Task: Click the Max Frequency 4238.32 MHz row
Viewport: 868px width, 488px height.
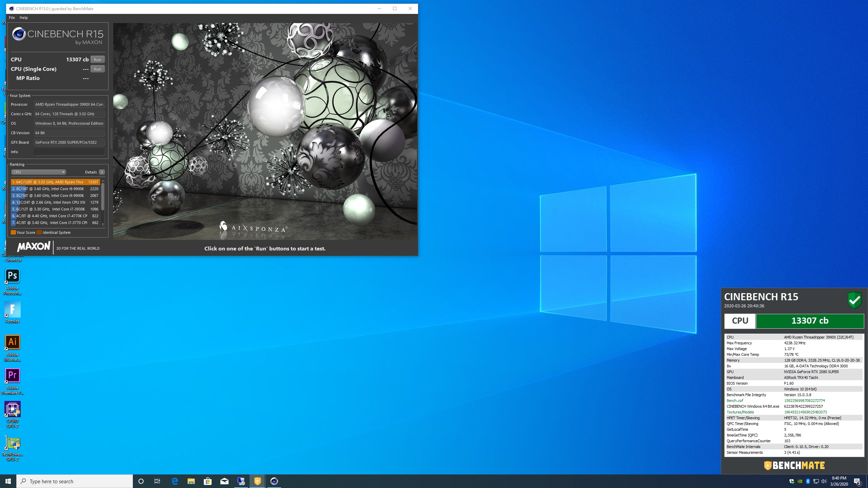Action: pos(794,343)
